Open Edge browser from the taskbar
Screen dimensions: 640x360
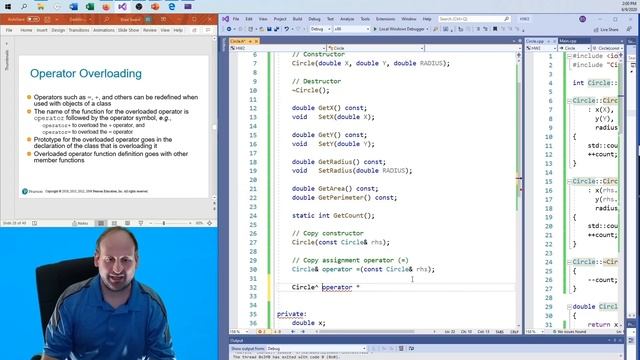171,7
